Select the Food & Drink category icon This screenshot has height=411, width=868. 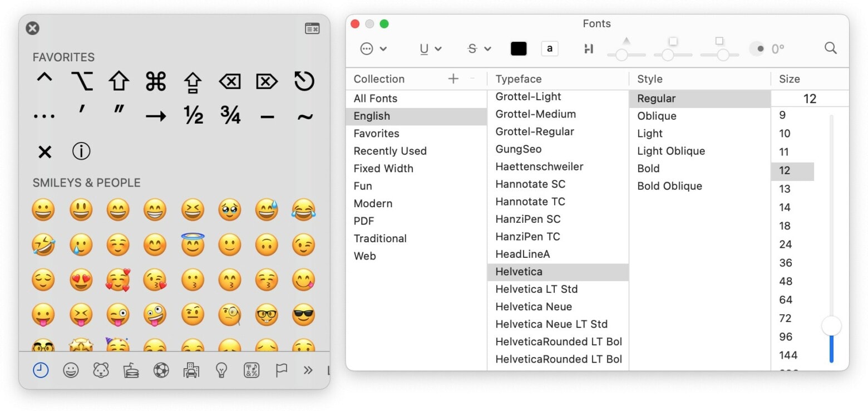(x=131, y=370)
